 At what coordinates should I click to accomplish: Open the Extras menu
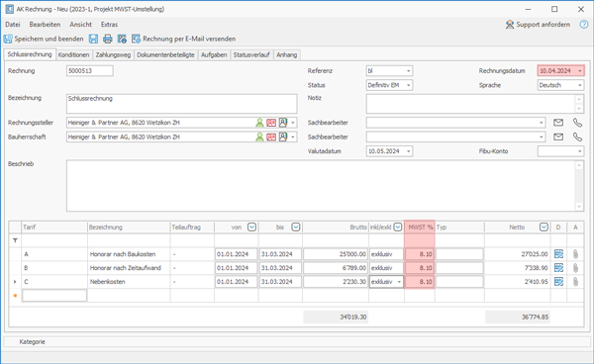coord(109,24)
